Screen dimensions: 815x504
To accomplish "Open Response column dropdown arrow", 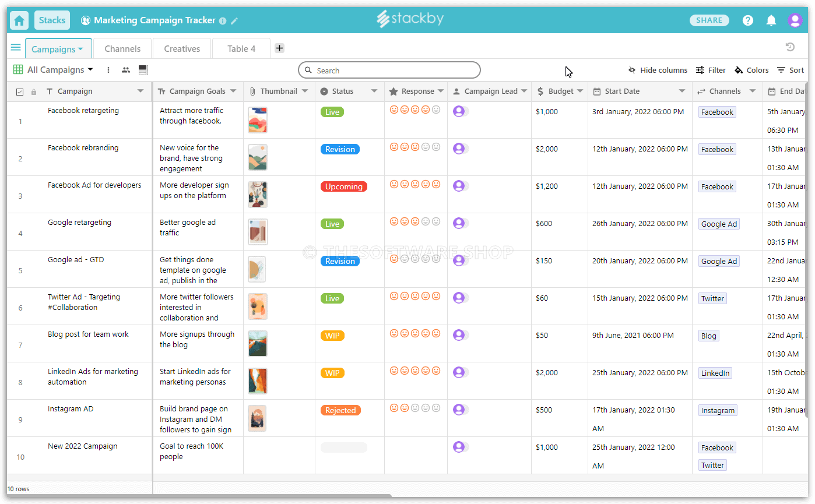I will pos(441,91).
